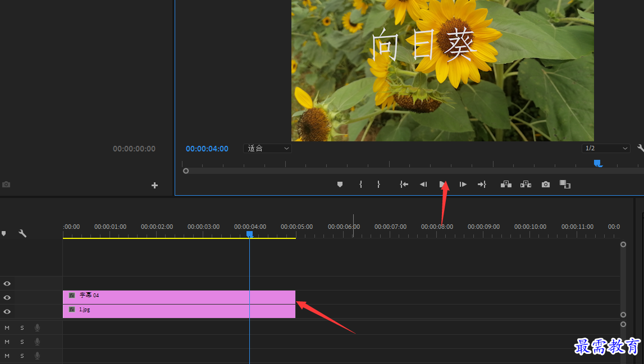Click the grey 00:00:00:00 source timecode
This screenshot has height=364, width=644.
(x=134, y=149)
